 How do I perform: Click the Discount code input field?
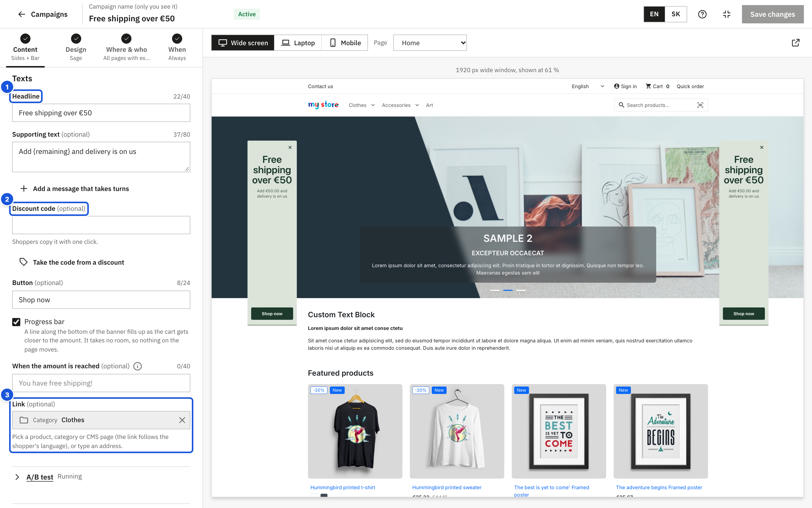pos(101,225)
